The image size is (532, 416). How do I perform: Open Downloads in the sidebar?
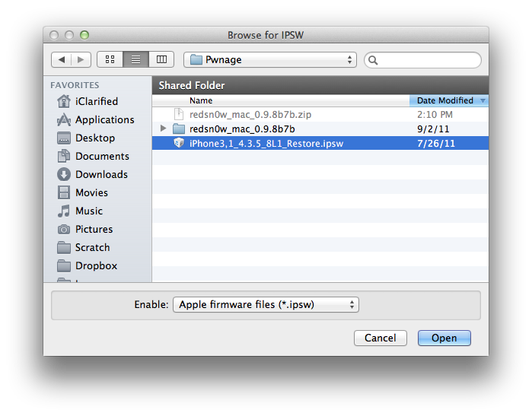[x=93, y=175]
